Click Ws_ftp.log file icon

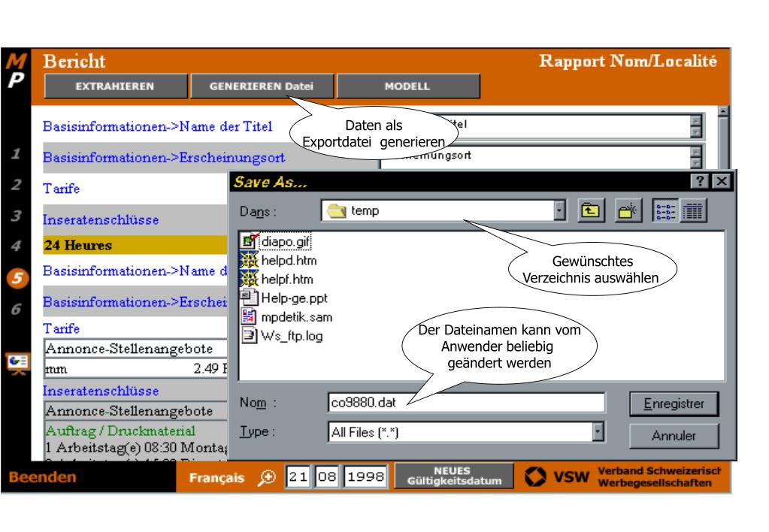click(x=249, y=335)
